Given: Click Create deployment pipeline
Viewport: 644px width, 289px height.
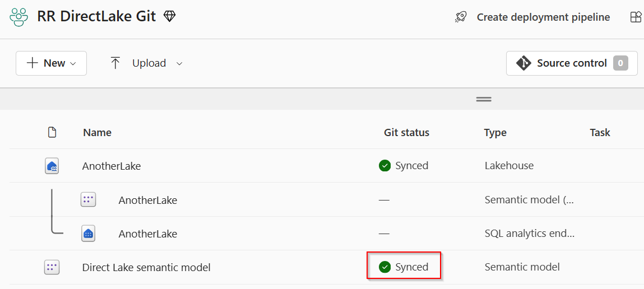Looking at the screenshot, I should pos(543,17).
